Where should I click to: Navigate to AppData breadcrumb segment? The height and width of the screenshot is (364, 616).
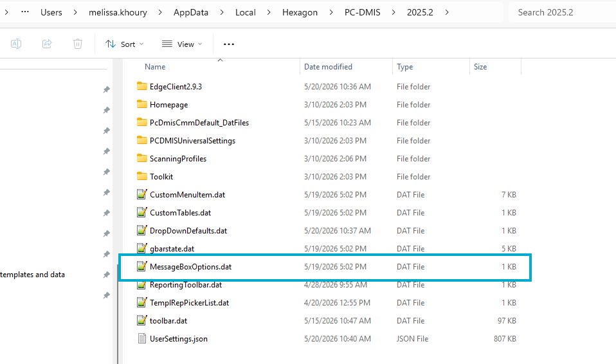pyautogui.click(x=191, y=12)
